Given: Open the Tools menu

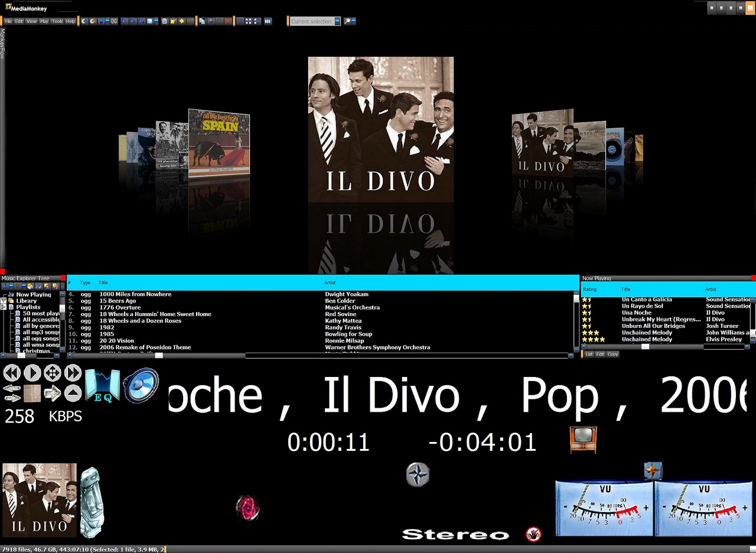Looking at the screenshot, I should [57, 21].
